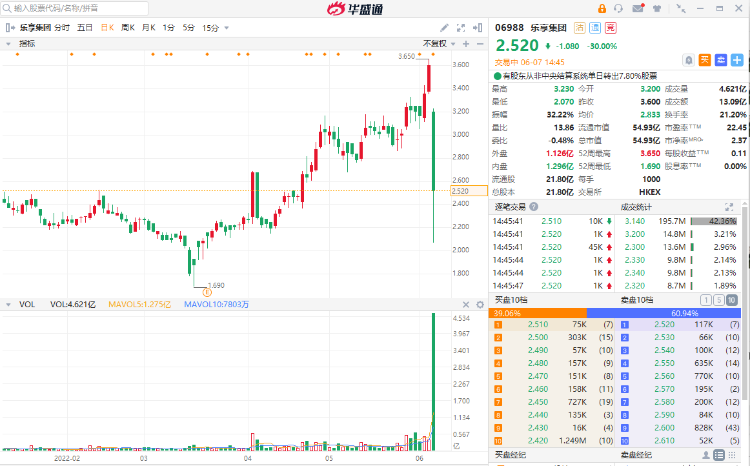Click ask level 1 price 2.520
Viewport: 750px width, 466px height.
click(x=664, y=324)
